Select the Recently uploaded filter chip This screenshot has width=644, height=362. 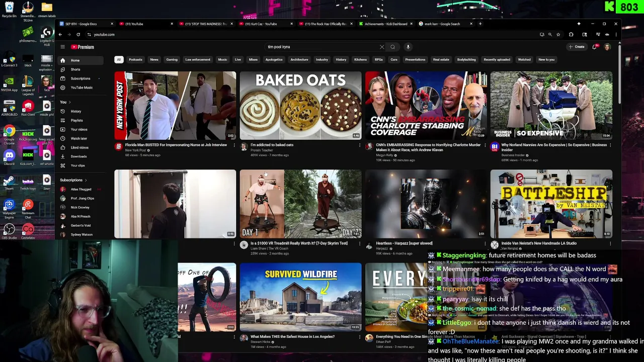pyautogui.click(x=497, y=59)
